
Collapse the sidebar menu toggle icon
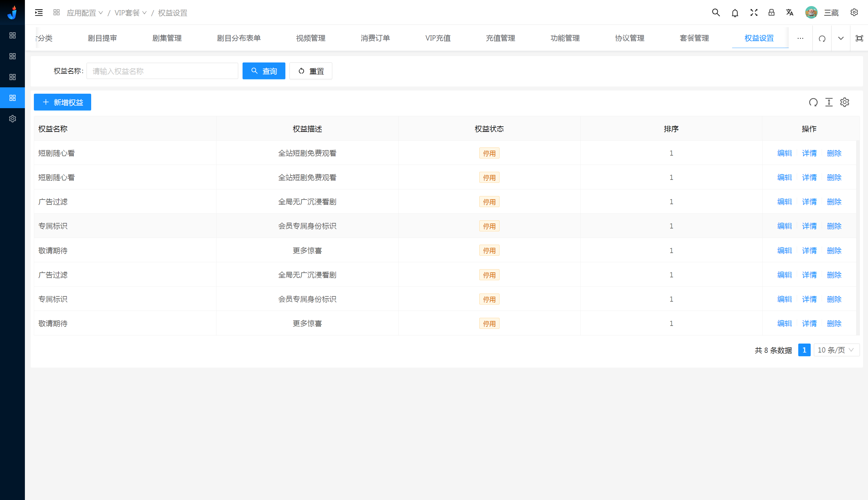click(x=39, y=13)
